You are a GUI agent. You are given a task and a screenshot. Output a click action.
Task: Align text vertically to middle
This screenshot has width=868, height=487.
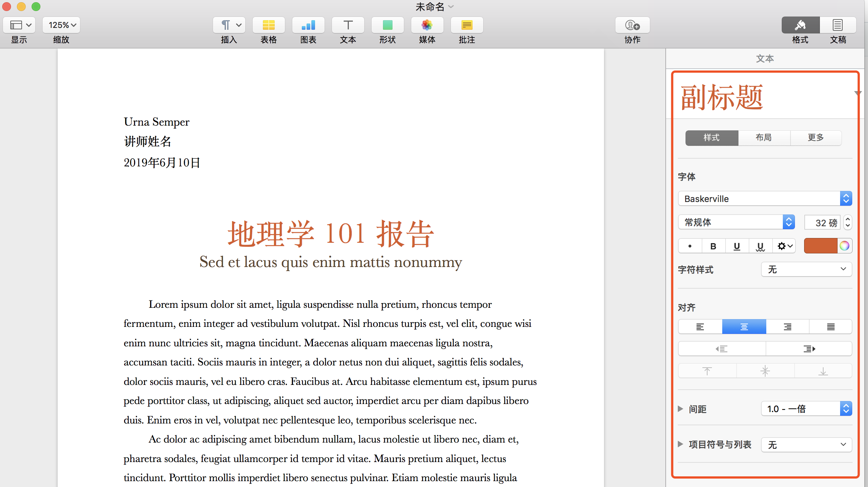[765, 371]
